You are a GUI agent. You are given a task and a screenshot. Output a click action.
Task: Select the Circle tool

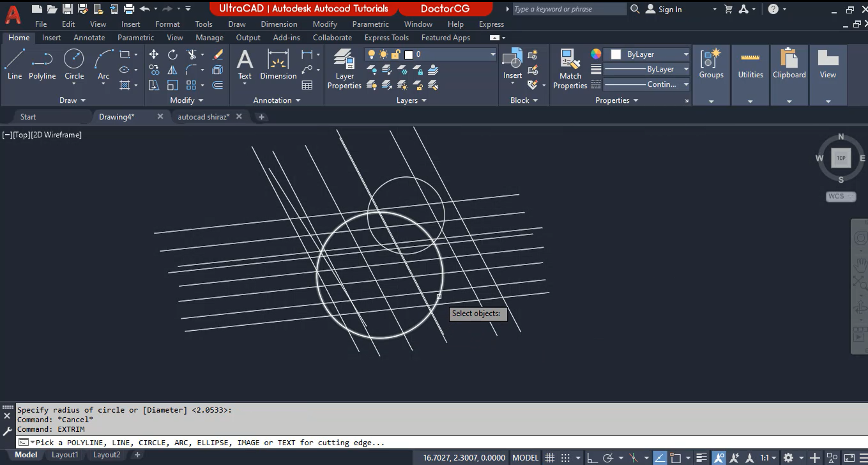tap(74, 65)
